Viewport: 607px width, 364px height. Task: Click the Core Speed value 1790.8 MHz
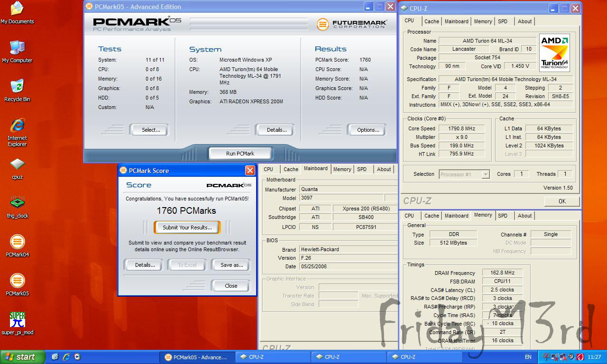point(461,128)
